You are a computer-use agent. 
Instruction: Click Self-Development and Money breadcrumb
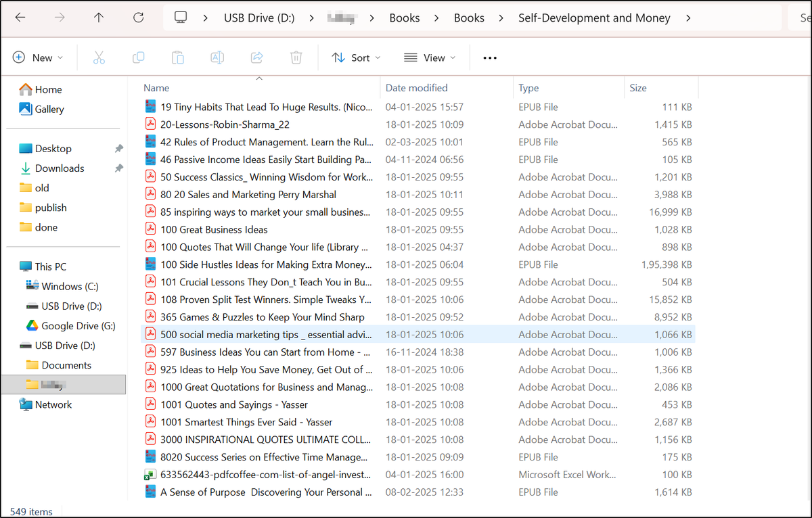click(x=595, y=18)
